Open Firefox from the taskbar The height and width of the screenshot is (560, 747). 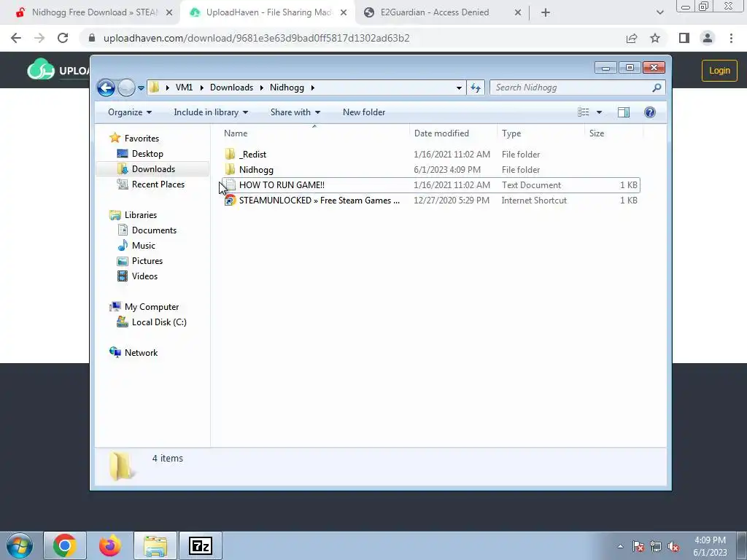109,545
